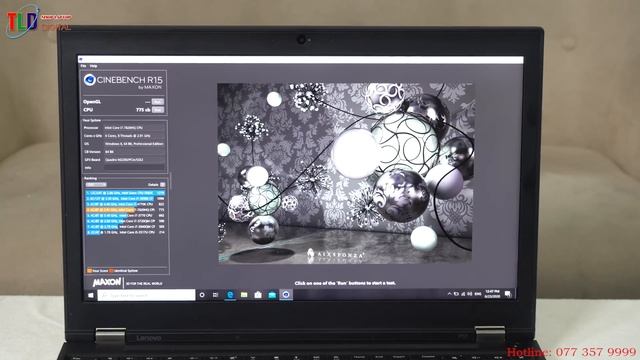Click the OS Windows 8 value field

(134, 144)
